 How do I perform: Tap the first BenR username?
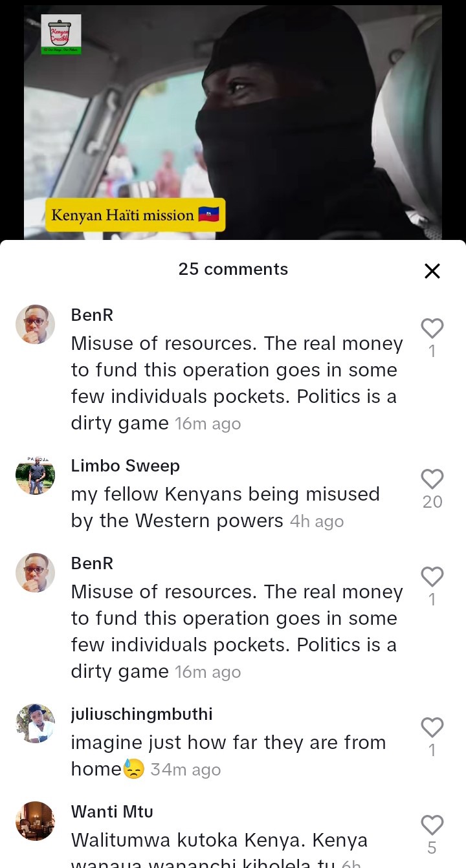[x=92, y=315]
